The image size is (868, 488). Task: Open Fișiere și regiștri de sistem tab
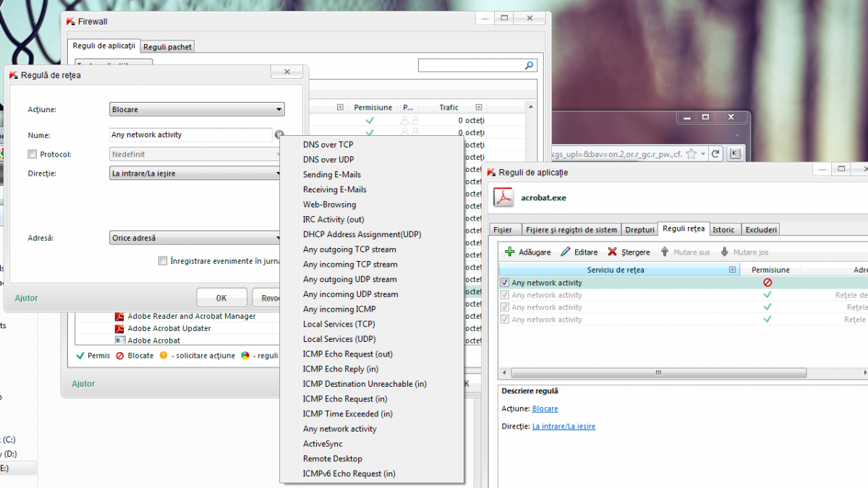[x=571, y=229]
